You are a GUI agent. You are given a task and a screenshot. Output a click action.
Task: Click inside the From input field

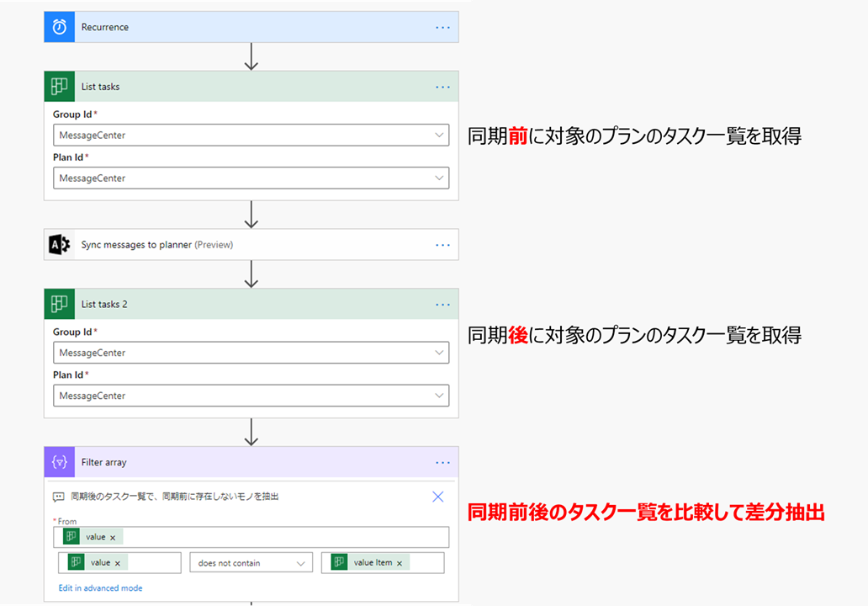[x=252, y=536]
